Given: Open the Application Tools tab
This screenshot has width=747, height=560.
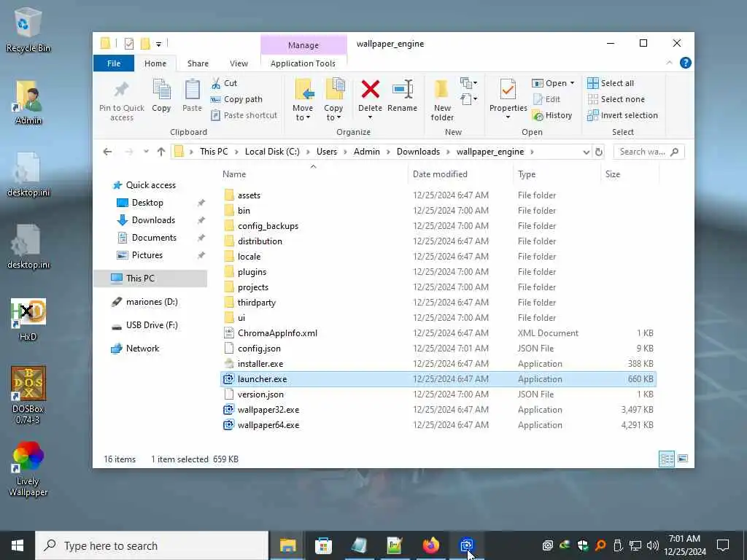Looking at the screenshot, I should 303,63.
